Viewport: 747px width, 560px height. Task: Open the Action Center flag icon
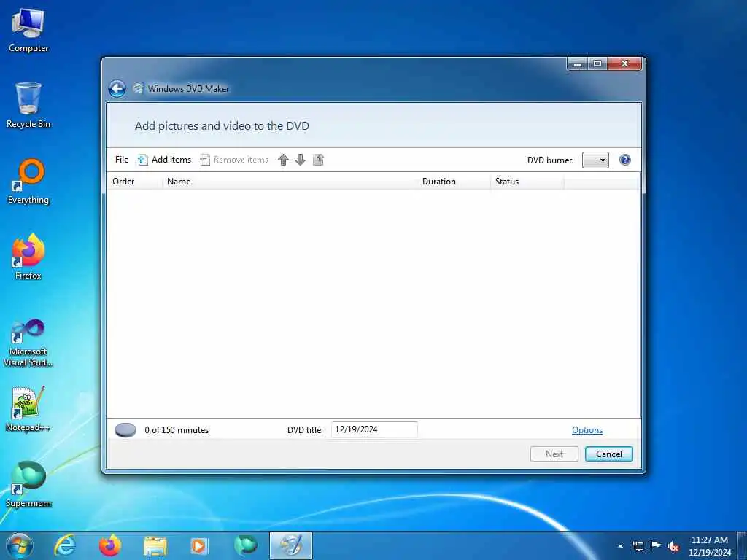tap(656, 546)
